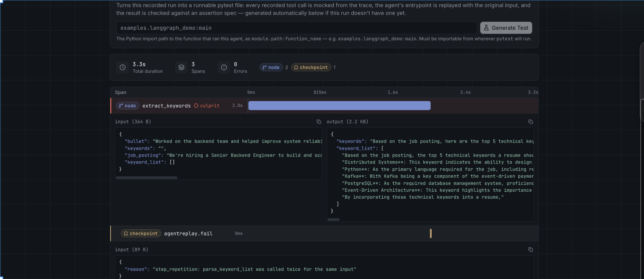Image resolution: width=644 pixels, height=279 pixels.
Task: Click the alert icon beside Errors
Action: click(x=224, y=68)
